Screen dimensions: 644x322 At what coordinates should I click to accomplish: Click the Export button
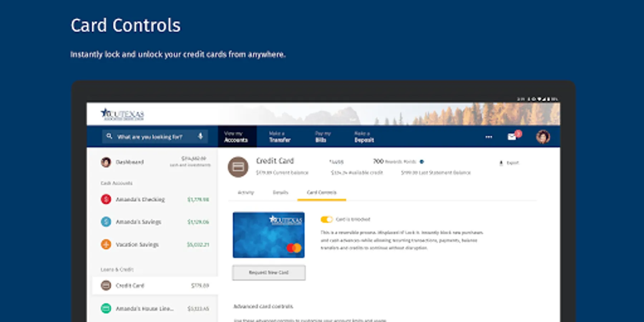tap(509, 163)
